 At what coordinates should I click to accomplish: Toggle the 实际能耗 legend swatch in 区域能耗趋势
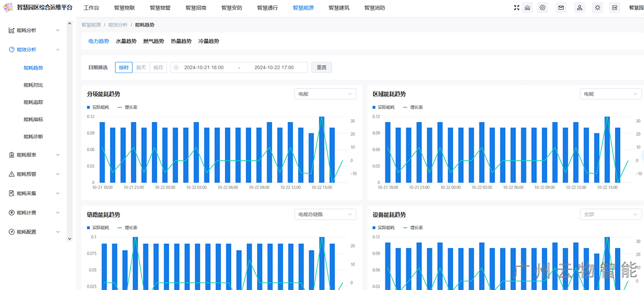[x=375, y=107]
